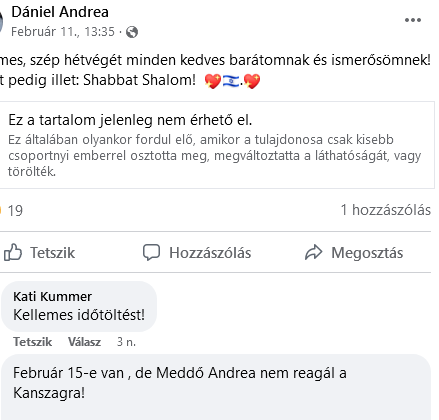Reply to Kati Kummer's comment with Válasz
Viewport: 439px width, 420px height.
click(84, 342)
